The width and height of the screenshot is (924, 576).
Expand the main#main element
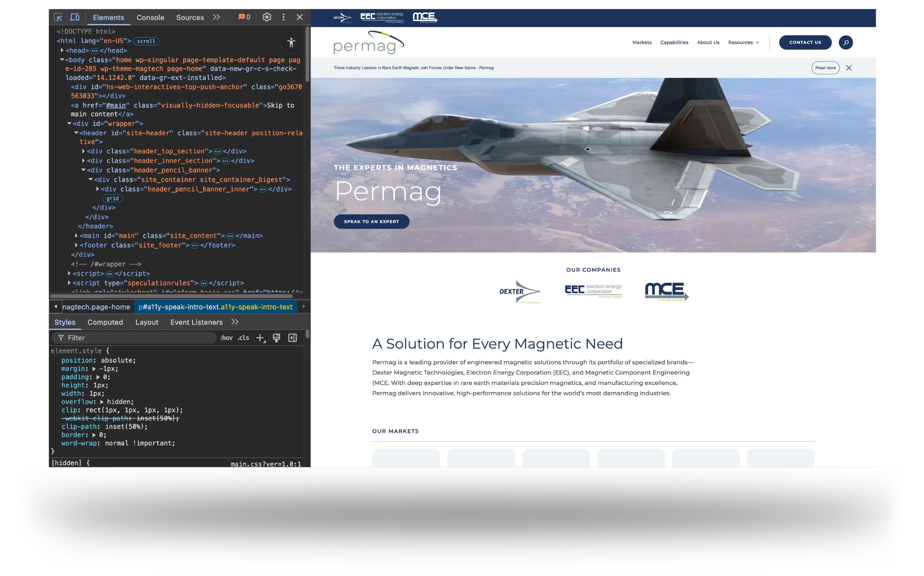click(76, 236)
